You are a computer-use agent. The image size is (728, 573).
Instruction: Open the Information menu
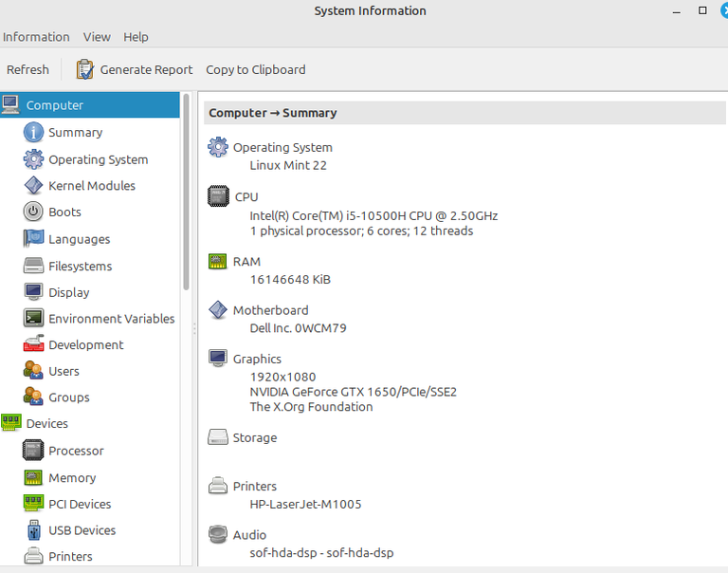pos(36,37)
